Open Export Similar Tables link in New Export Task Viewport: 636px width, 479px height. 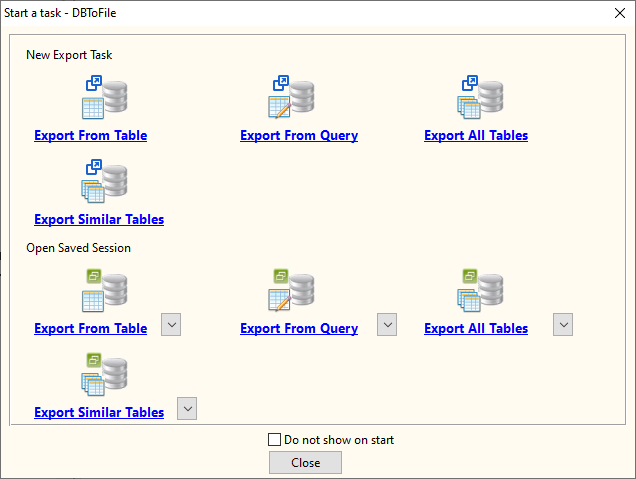(x=99, y=219)
